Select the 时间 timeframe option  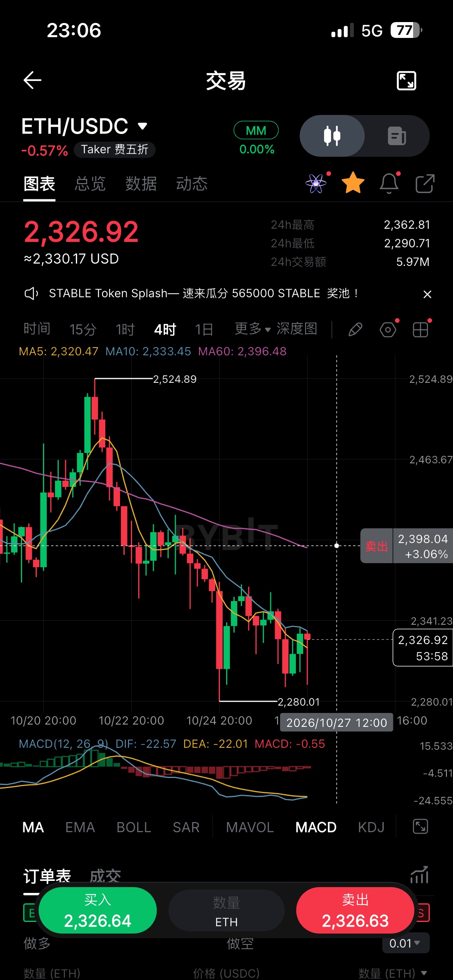[37, 329]
